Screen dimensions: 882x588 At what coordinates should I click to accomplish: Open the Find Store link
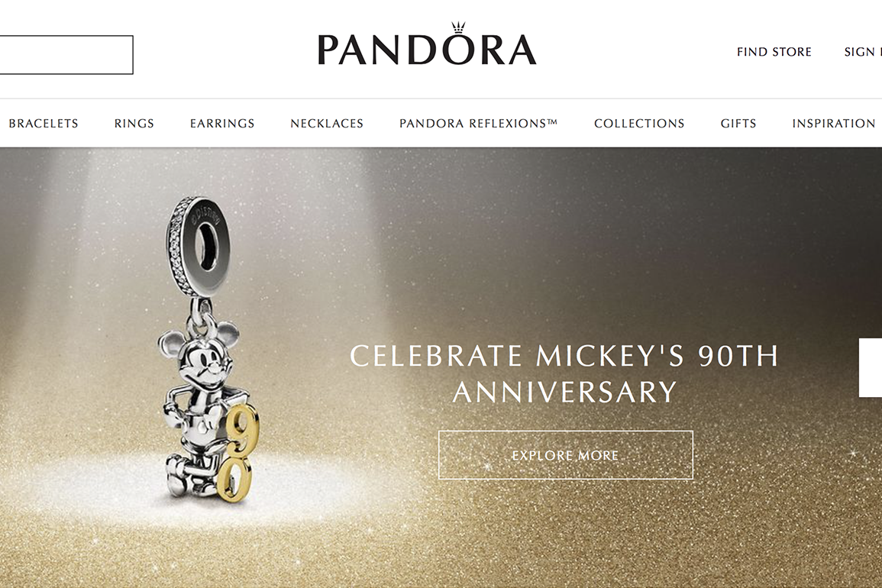click(x=774, y=52)
